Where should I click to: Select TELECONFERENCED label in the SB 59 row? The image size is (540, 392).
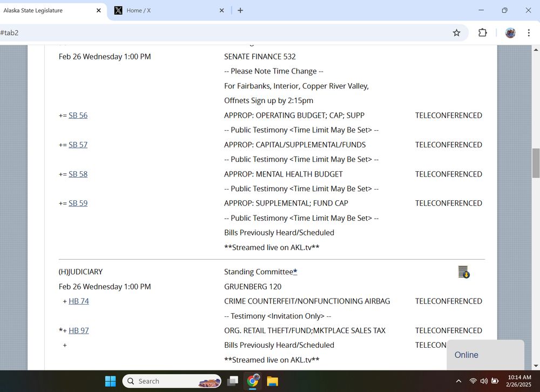pyautogui.click(x=448, y=203)
